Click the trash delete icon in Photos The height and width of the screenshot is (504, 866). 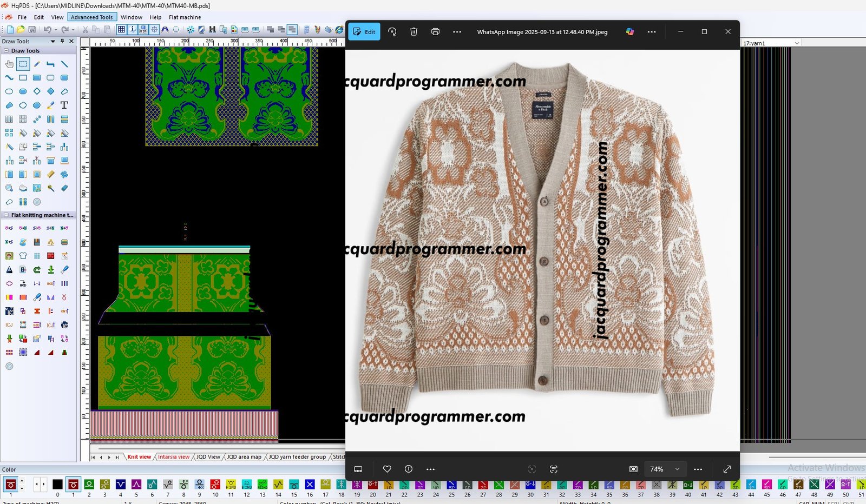[x=414, y=32]
